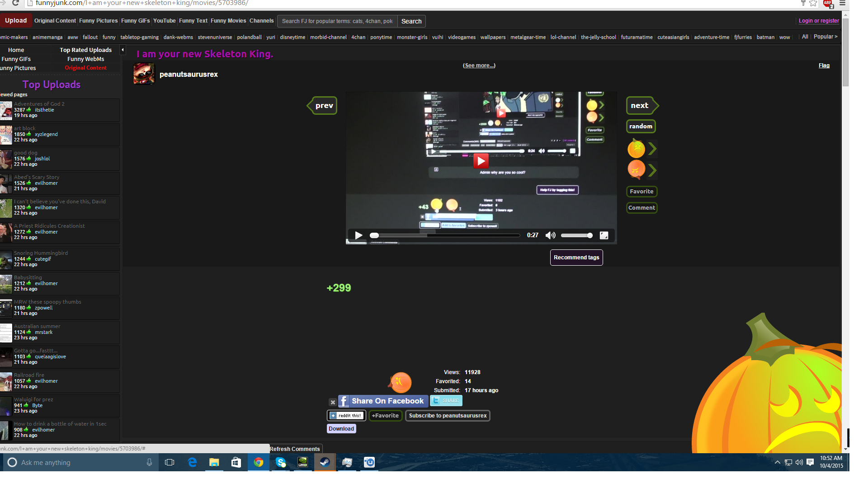868x488 pixels.
Task: Open Steam from the taskbar
Action: coord(325,462)
